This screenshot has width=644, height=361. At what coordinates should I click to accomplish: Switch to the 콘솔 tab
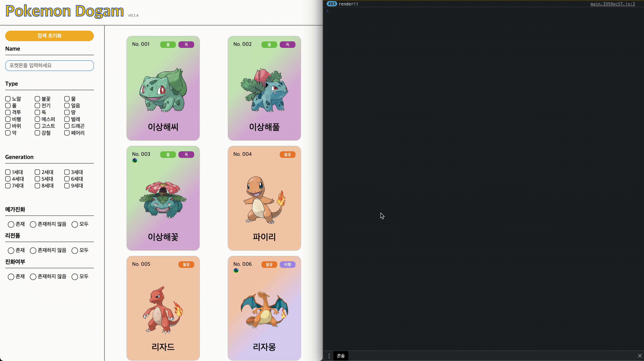pyautogui.click(x=341, y=356)
